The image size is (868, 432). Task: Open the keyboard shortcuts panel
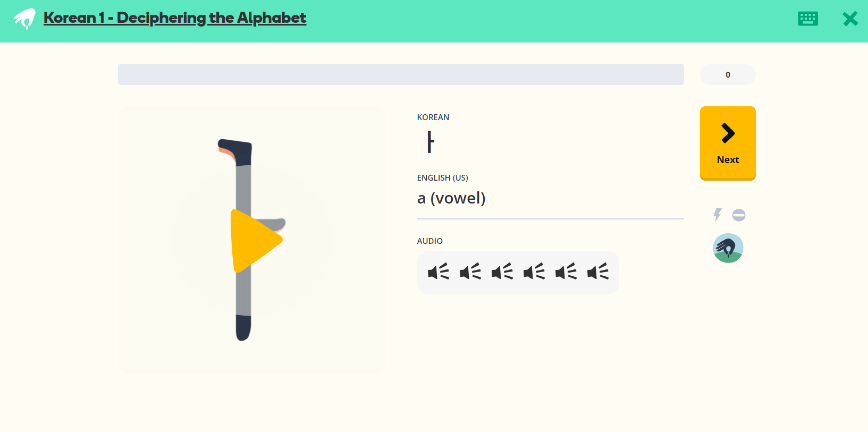[807, 18]
